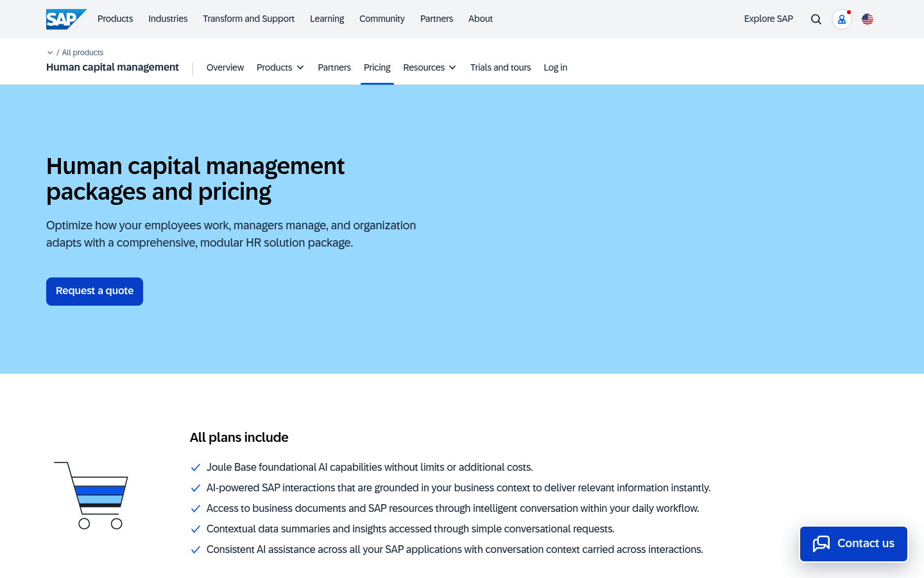
Task: Open the Industries menu
Action: pos(168,19)
